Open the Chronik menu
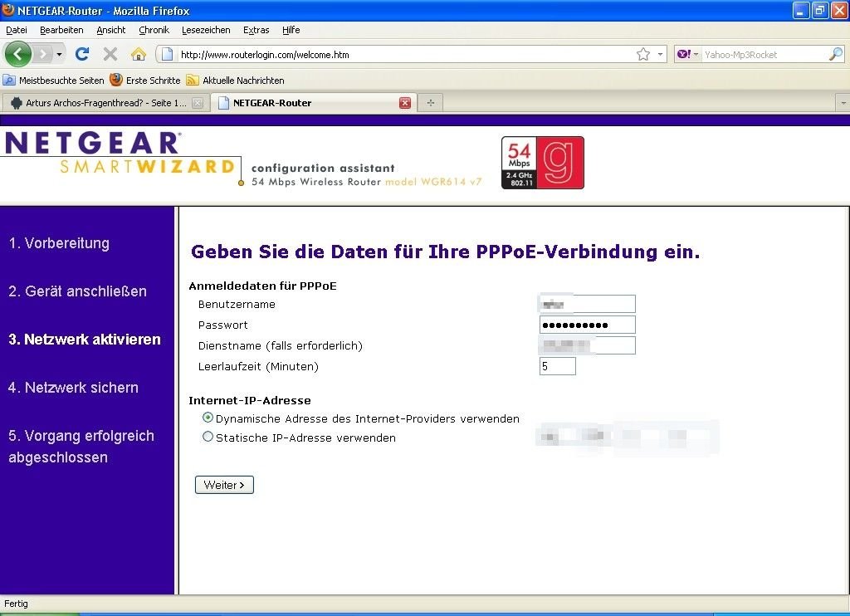The width and height of the screenshot is (850, 616). (x=154, y=30)
